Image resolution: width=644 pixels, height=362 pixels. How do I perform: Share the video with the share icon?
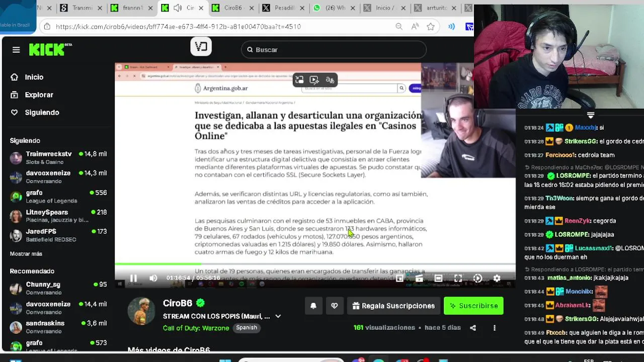(473, 328)
